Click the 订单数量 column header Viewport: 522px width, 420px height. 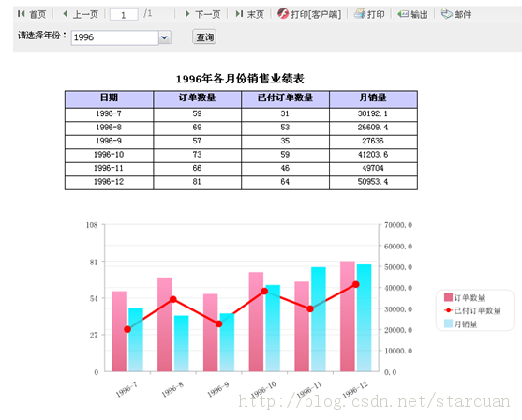pyautogui.click(x=197, y=99)
